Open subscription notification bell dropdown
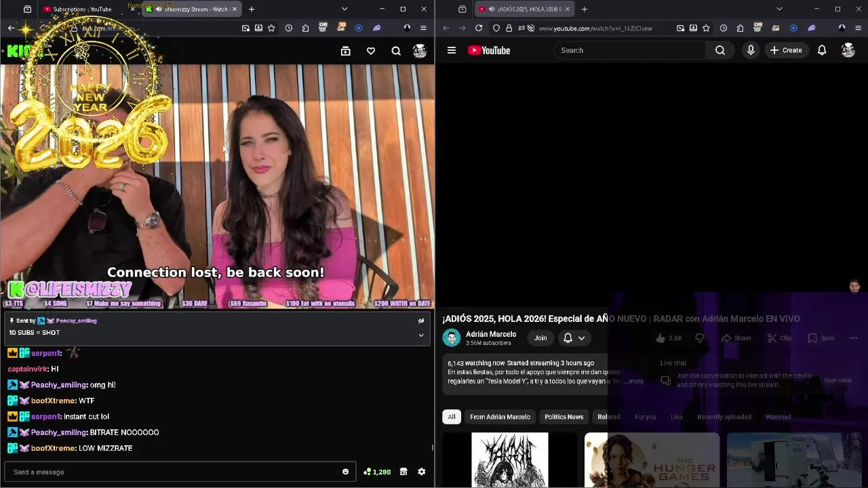 pyautogui.click(x=574, y=338)
